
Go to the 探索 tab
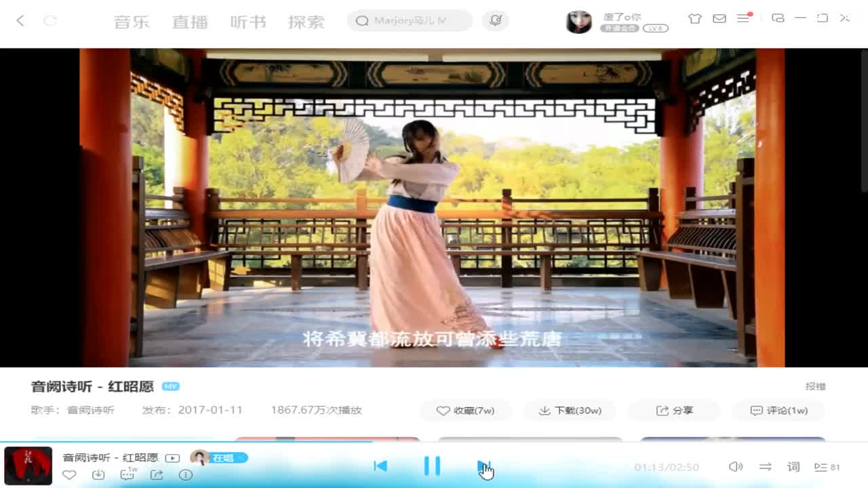pyautogui.click(x=307, y=22)
